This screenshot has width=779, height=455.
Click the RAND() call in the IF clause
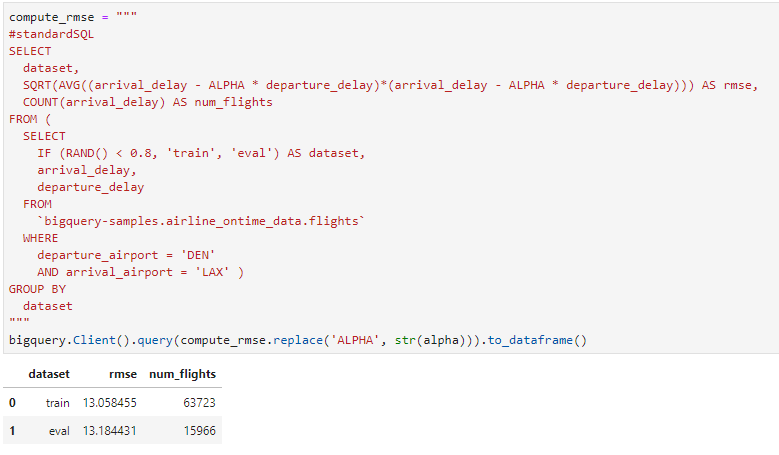point(87,153)
